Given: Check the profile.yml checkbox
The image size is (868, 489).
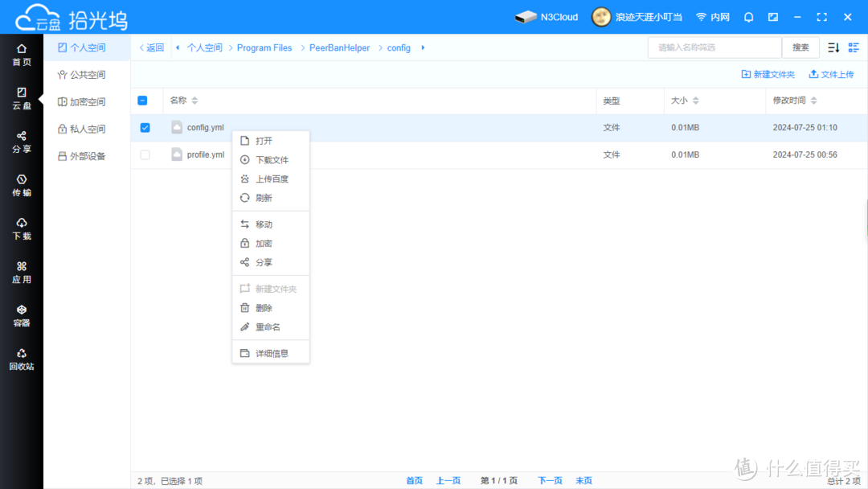Looking at the screenshot, I should tap(145, 154).
